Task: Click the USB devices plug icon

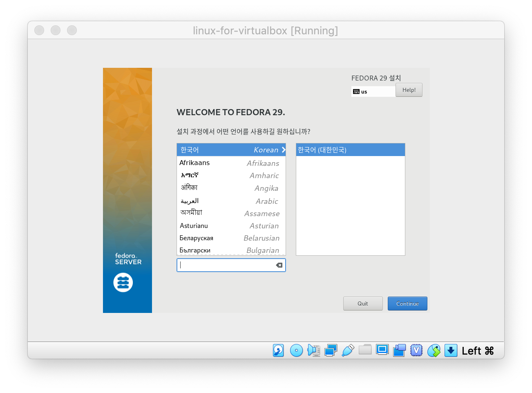Action: click(x=348, y=351)
